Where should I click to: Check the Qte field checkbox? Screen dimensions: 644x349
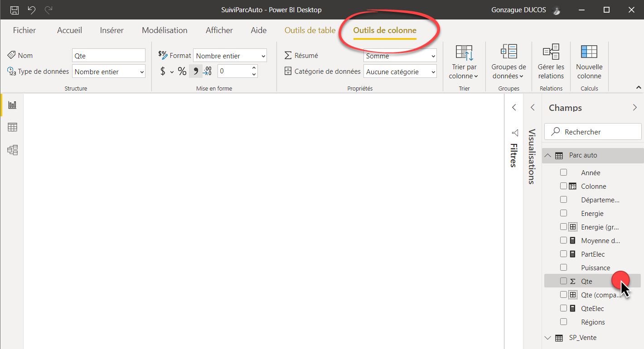(563, 281)
